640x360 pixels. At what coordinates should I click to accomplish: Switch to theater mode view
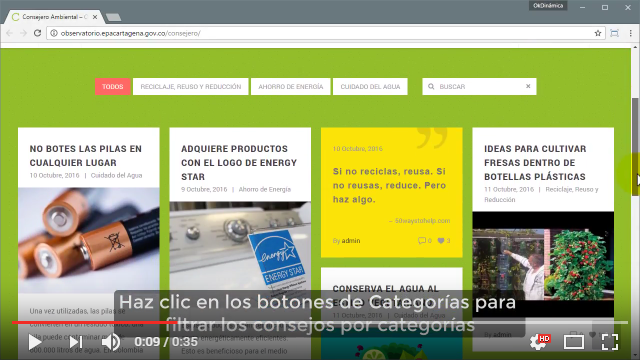574,342
